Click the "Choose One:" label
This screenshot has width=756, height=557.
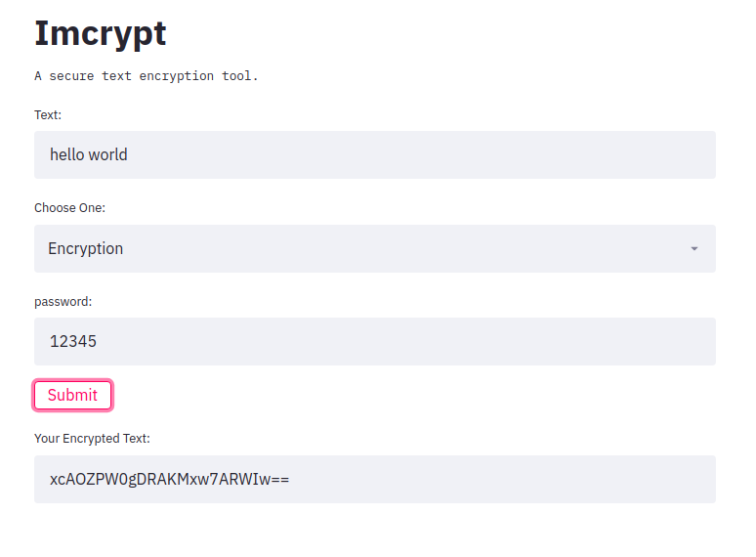pos(70,208)
